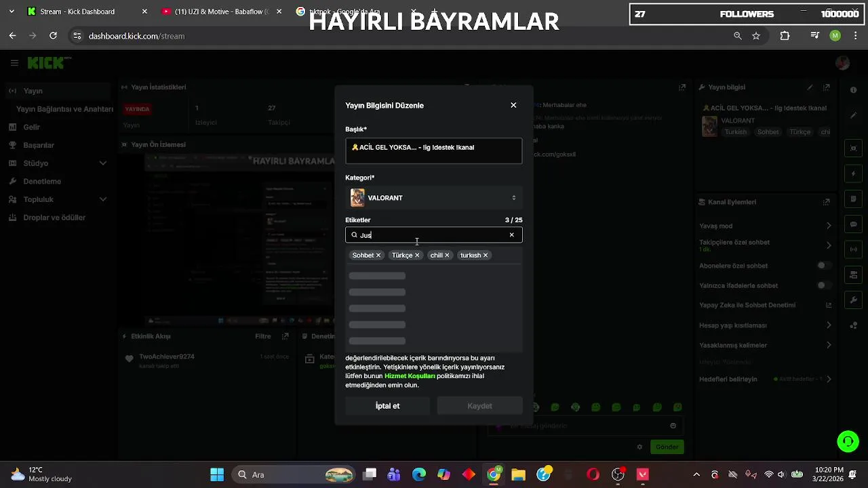Screen dimensions: 868x488
Task: Bookmark this page with the star icon
Action: click(x=756, y=36)
